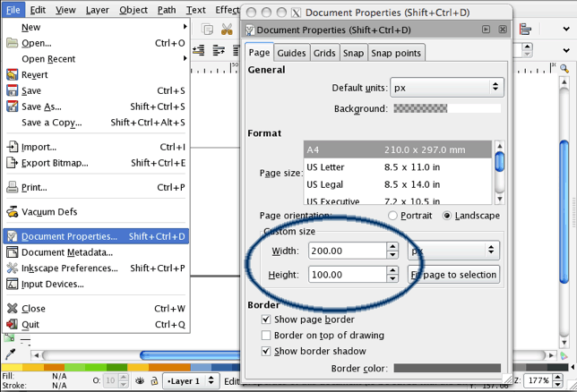Click the Quit exit icon
The height and width of the screenshot is (392, 577).
13,324
